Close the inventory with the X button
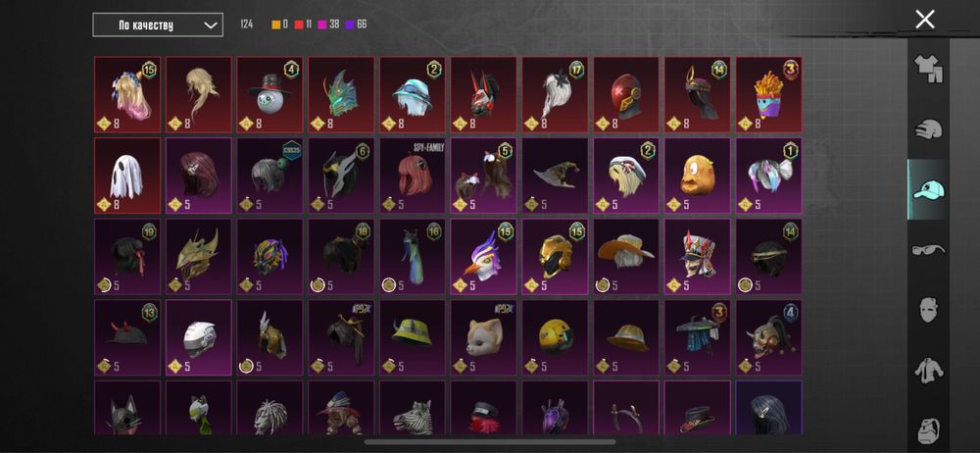This screenshot has width=980, height=453. 925,20
